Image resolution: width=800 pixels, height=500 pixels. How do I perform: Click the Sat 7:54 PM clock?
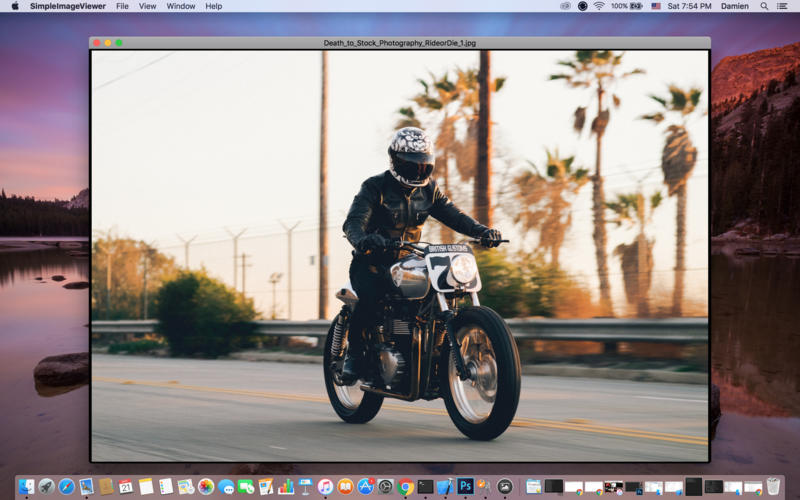pos(689,6)
